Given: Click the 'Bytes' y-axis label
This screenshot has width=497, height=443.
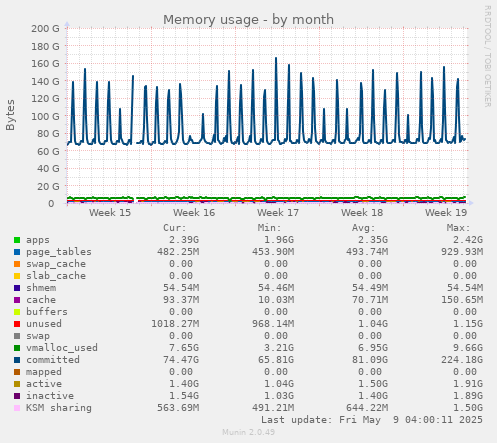Looking at the screenshot, I should tap(10, 115).
